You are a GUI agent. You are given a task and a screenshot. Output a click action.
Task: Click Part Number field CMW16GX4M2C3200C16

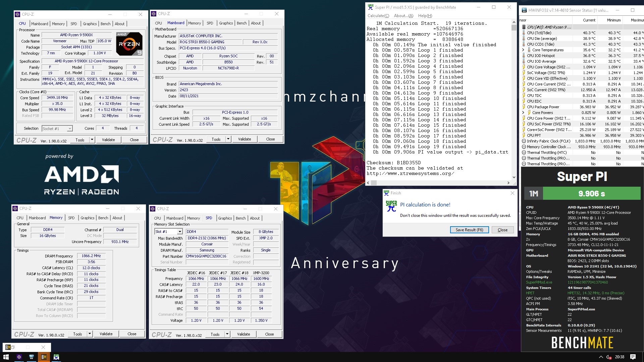[207, 256]
